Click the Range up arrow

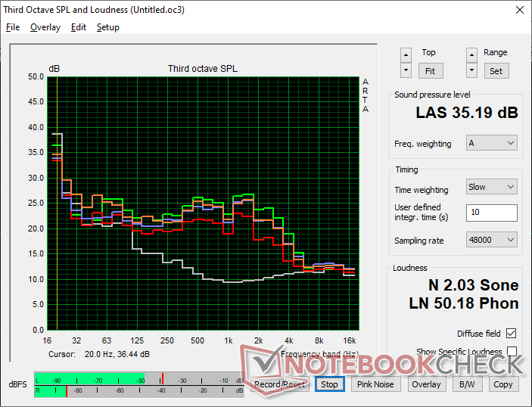click(x=471, y=55)
